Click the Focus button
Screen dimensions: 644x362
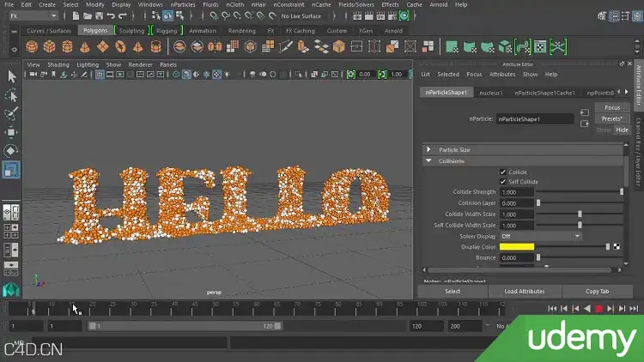pyautogui.click(x=612, y=107)
